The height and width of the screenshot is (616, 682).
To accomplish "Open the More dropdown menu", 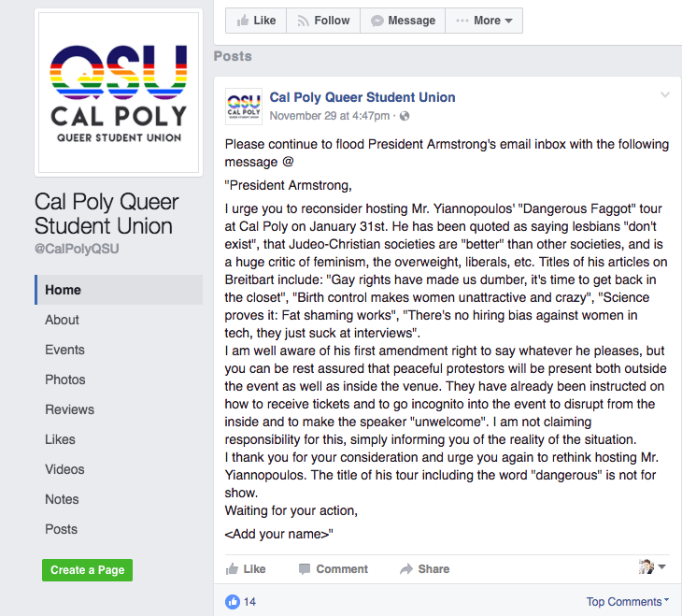I will (484, 21).
